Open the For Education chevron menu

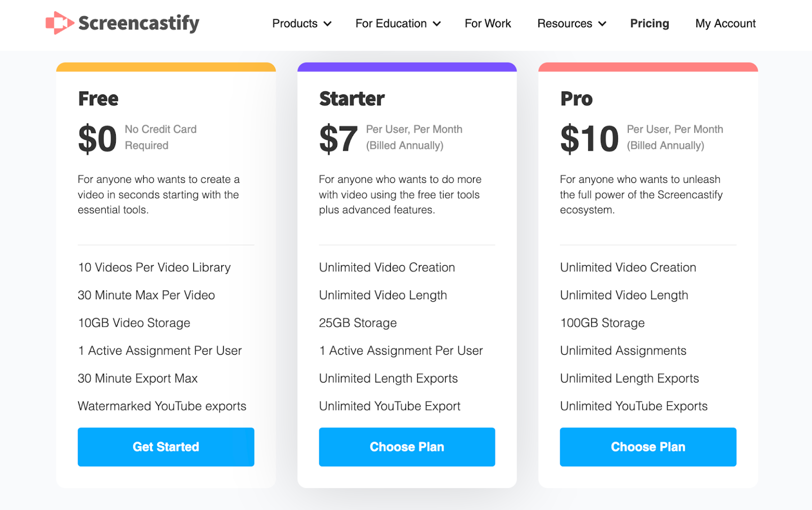tap(437, 24)
